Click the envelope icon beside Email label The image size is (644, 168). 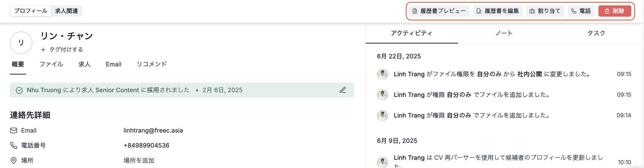coord(13,130)
